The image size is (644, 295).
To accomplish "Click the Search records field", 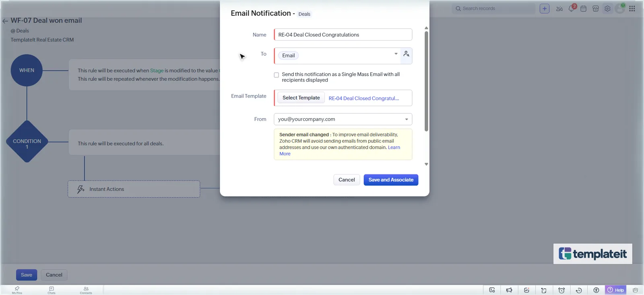I will pyautogui.click(x=494, y=8).
